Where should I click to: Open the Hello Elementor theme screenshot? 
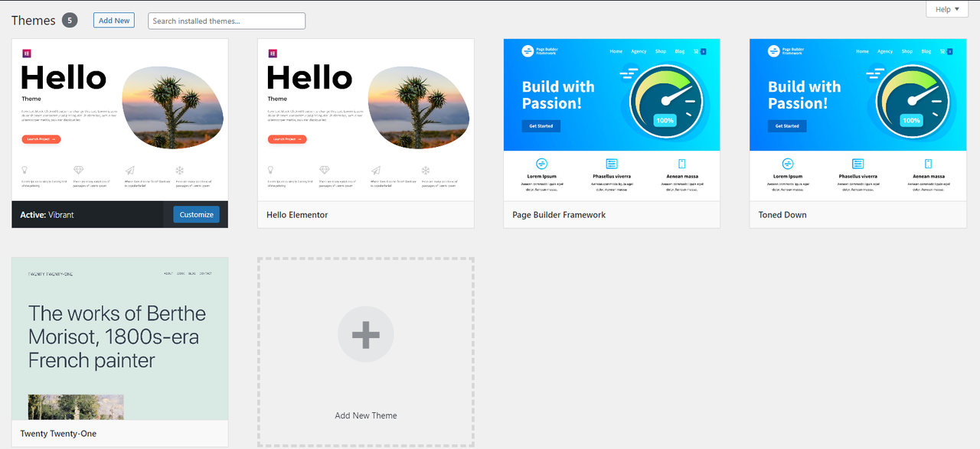(x=366, y=120)
